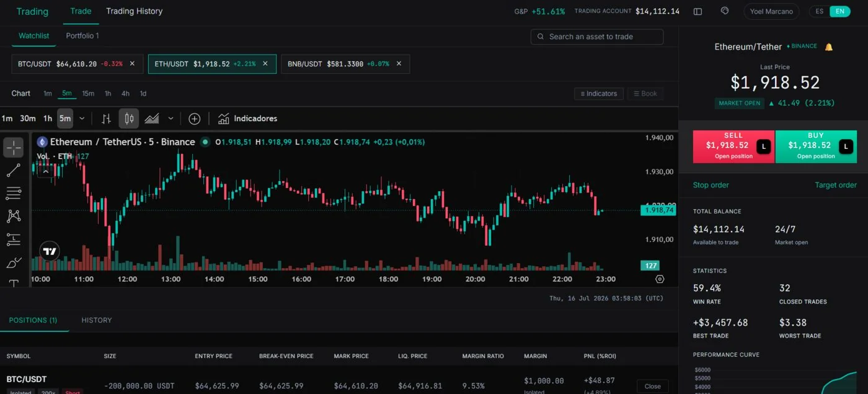Viewport: 868px width, 394px height.
Task: Expand Target order settings
Action: pos(835,185)
